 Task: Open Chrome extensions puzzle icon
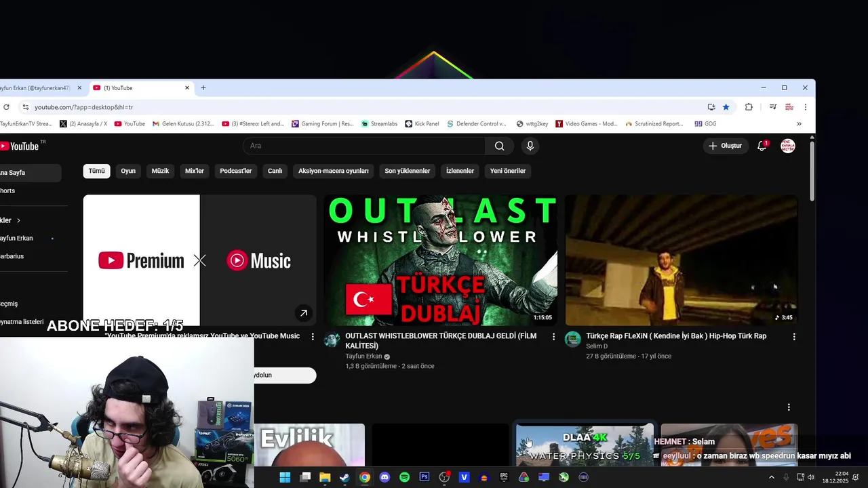pos(749,107)
